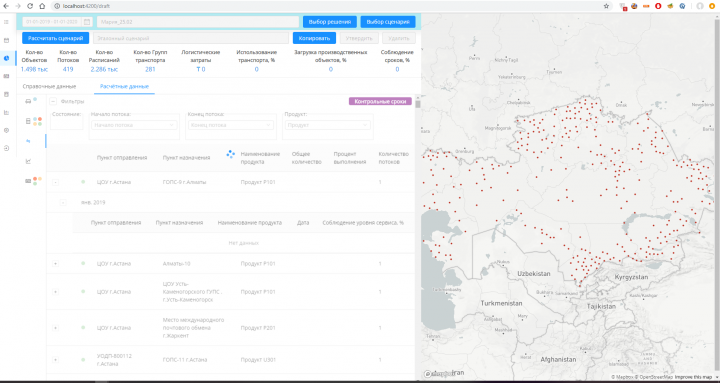
Task: Open the Продукт dropdown
Action: coord(327,125)
